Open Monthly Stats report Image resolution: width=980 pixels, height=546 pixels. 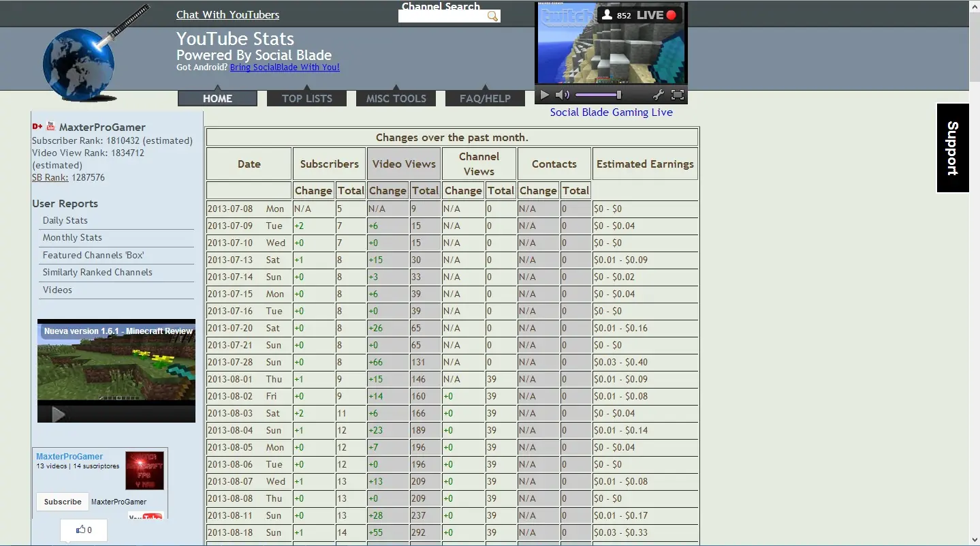point(72,237)
